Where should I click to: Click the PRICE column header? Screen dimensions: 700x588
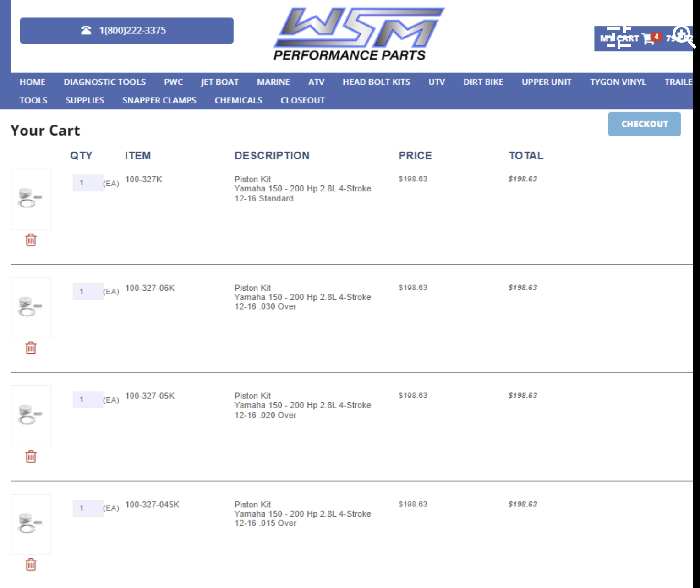pos(415,156)
